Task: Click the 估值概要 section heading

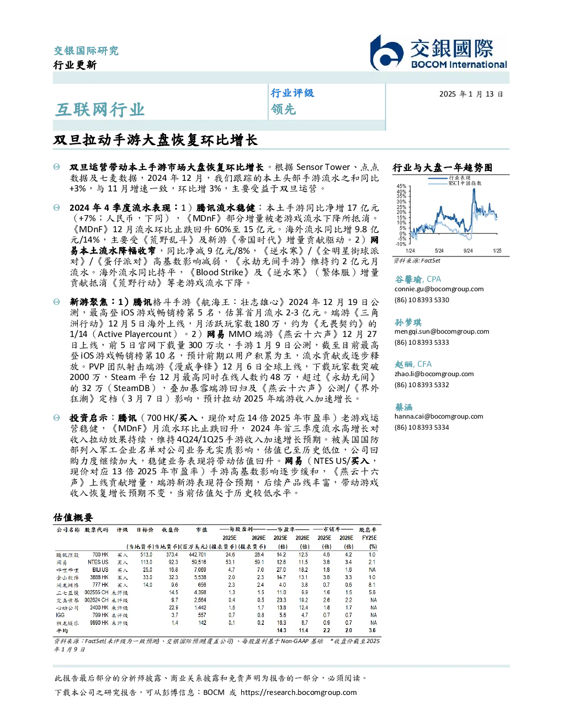Action: (x=73, y=517)
